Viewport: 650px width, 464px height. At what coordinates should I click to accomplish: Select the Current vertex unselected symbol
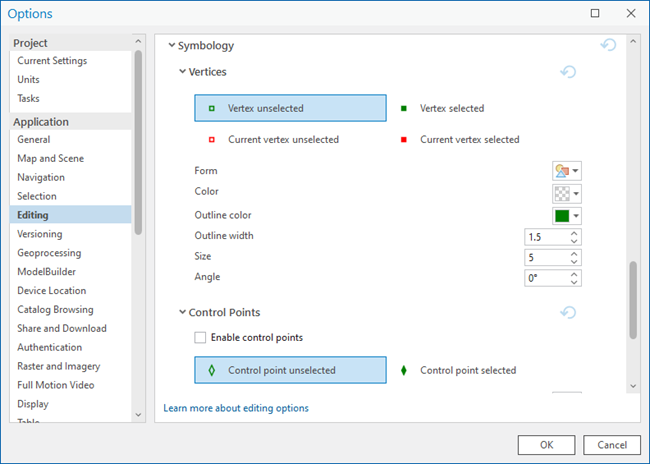(x=283, y=140)
